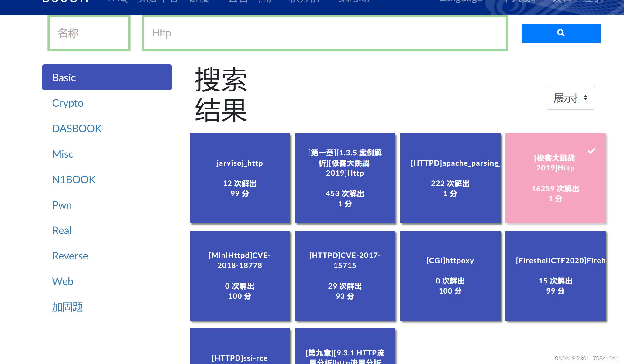Open the Language menu in the navbar
The width and height of the screenshot is (624, 364).
[460, 2]
